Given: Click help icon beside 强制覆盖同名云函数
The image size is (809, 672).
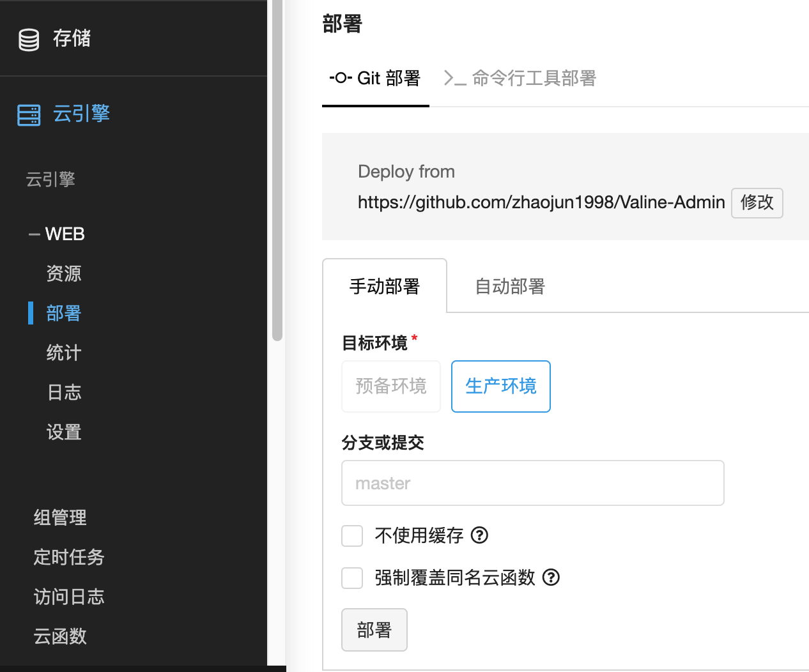Looking at the screenshot, I should [551, 577].
